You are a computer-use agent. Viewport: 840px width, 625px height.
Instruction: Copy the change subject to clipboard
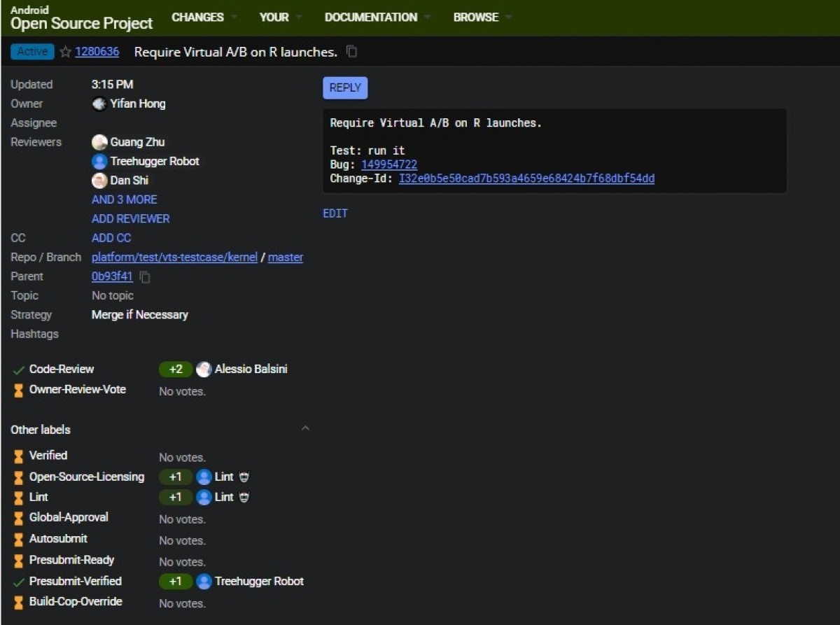[352, 52]
